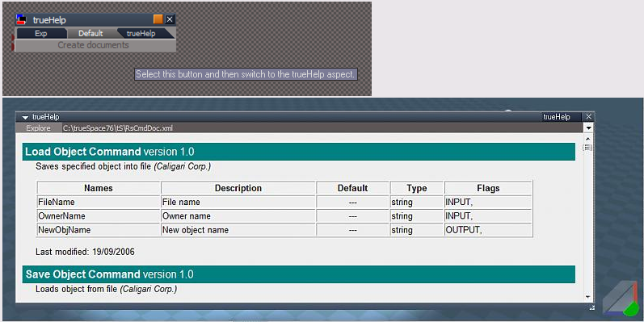Collapse the trueHelp window with triangle arrow

[25, 117]
